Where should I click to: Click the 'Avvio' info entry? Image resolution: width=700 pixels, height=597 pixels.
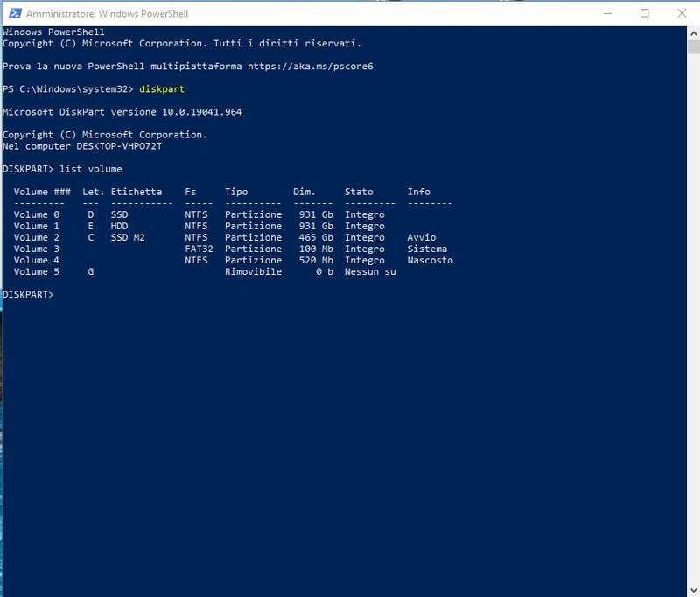click(422, 237)
